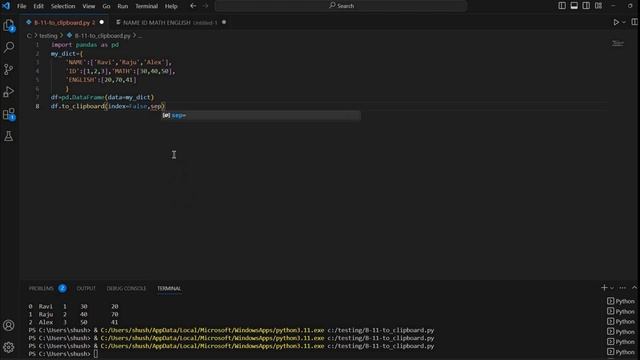Image resolution: width=640 pixels, height=360 pixels.
Task: Open the Help menu
Action: tap(171, 6)
